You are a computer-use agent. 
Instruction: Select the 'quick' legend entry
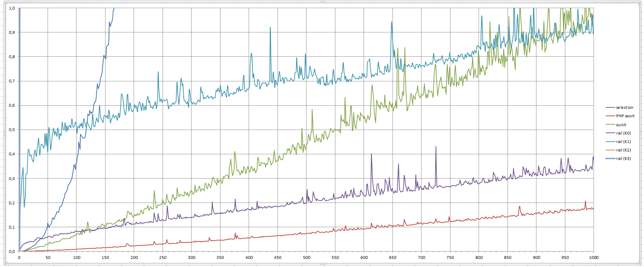point(616,125)
